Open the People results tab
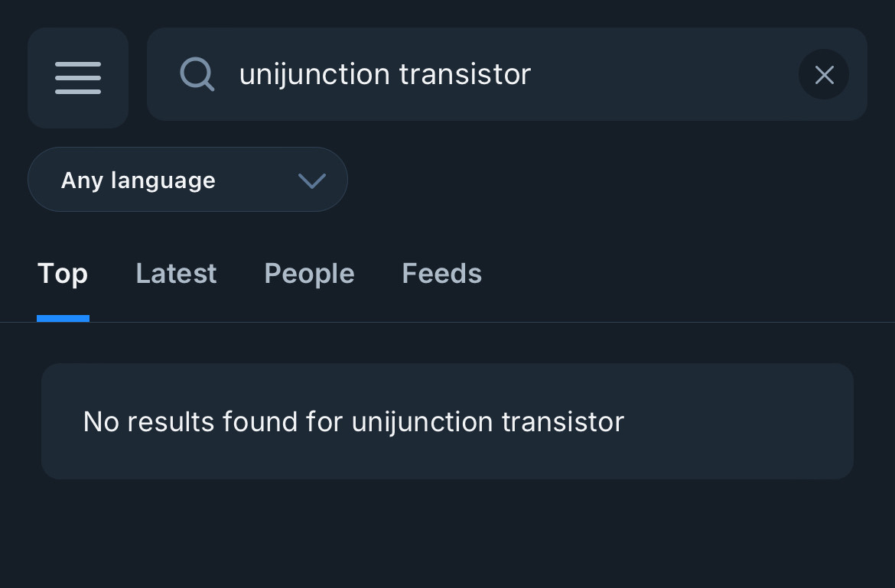 [309, 274]
